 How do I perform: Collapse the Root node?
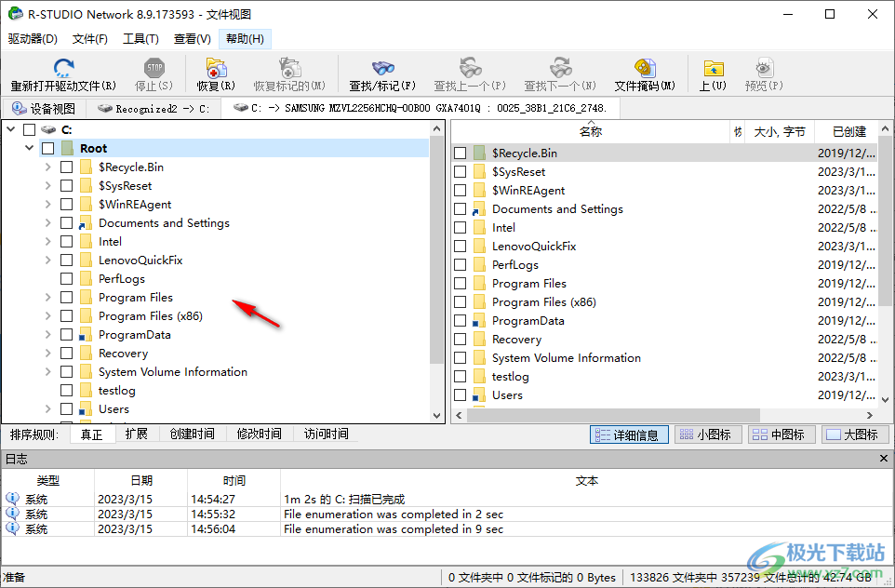coord(29,148)
